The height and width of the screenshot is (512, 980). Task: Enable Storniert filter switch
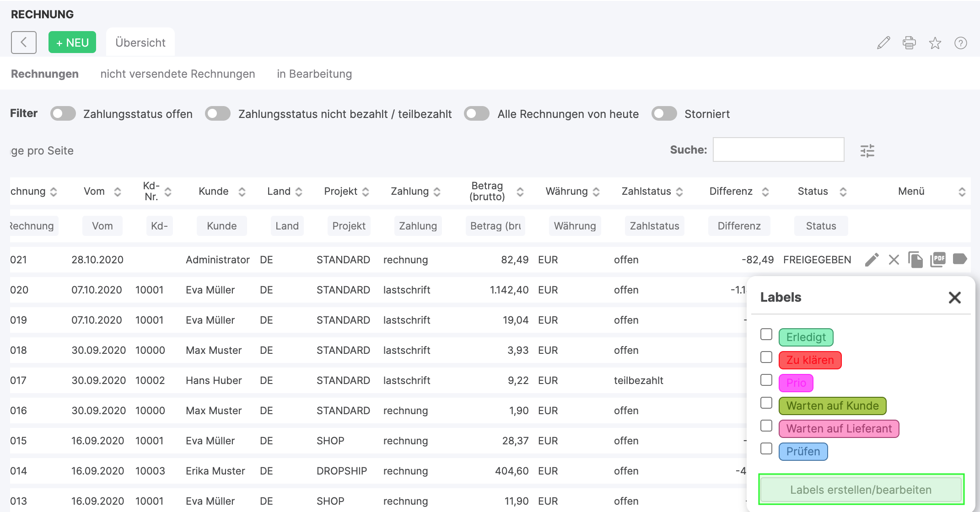click(664, 114)
